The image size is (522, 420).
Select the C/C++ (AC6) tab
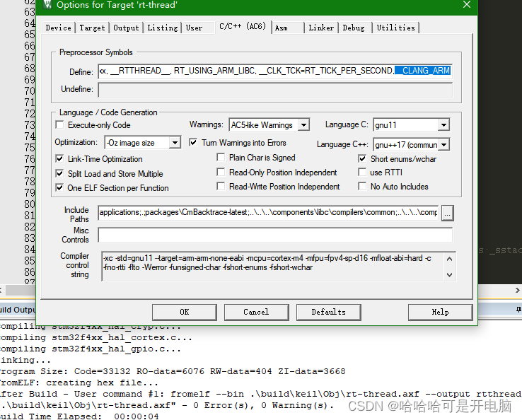(243, 26)
